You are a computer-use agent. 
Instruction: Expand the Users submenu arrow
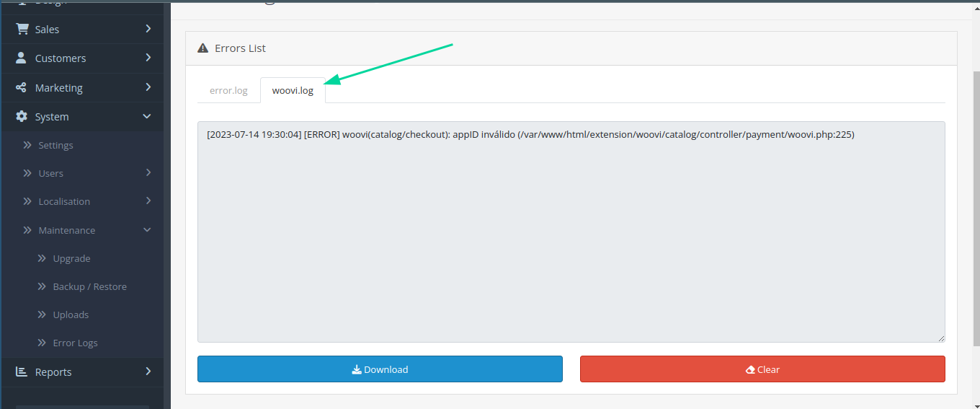coord(148,173)
